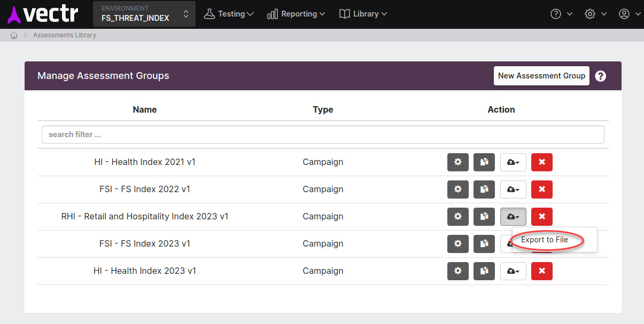Click the Type column header
The width and height of the screenshot is (644, 324).
[x=323, y=109]
